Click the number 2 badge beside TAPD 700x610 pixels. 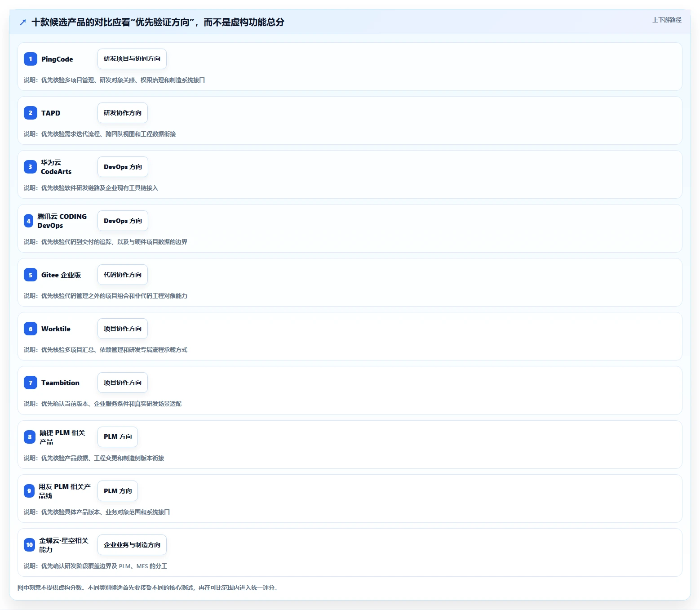(x=31, y=113)
